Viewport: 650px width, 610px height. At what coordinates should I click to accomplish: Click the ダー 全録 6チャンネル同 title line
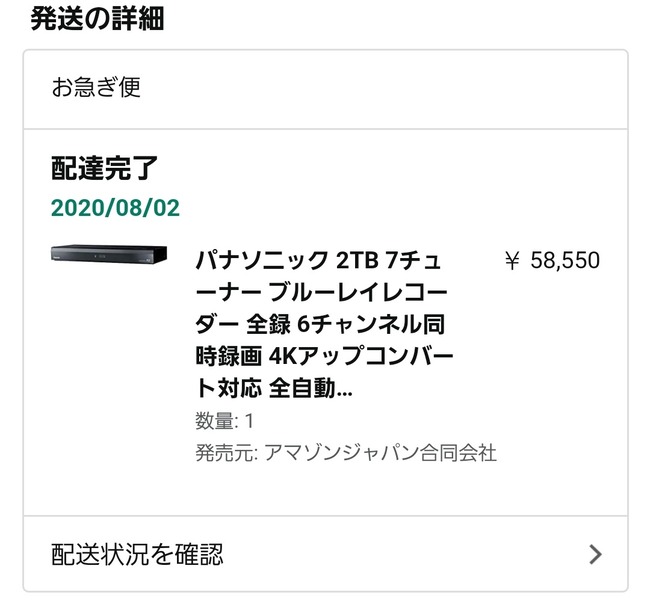[320, 324]
